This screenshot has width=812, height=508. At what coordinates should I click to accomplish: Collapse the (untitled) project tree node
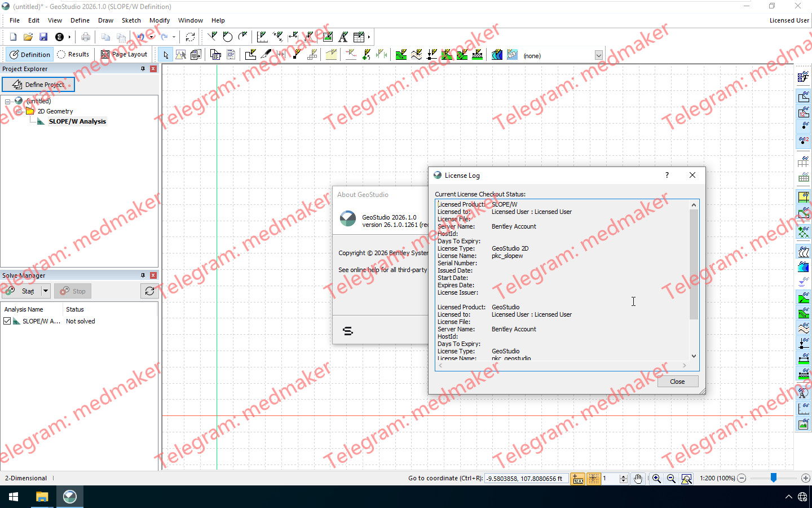[8, 102]
